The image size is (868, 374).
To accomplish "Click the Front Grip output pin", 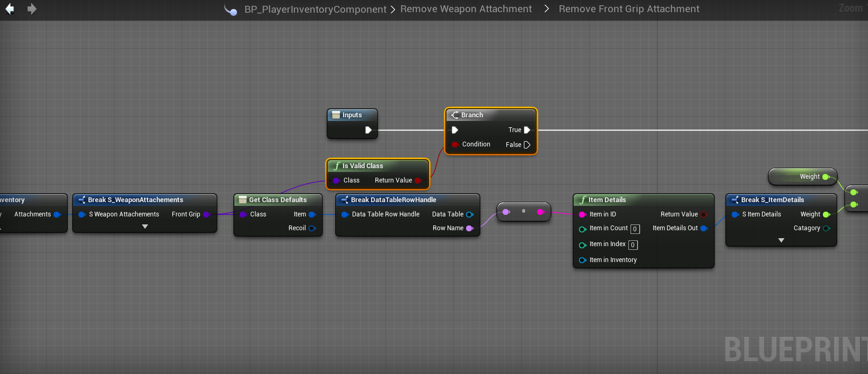I will pos(206,214).
